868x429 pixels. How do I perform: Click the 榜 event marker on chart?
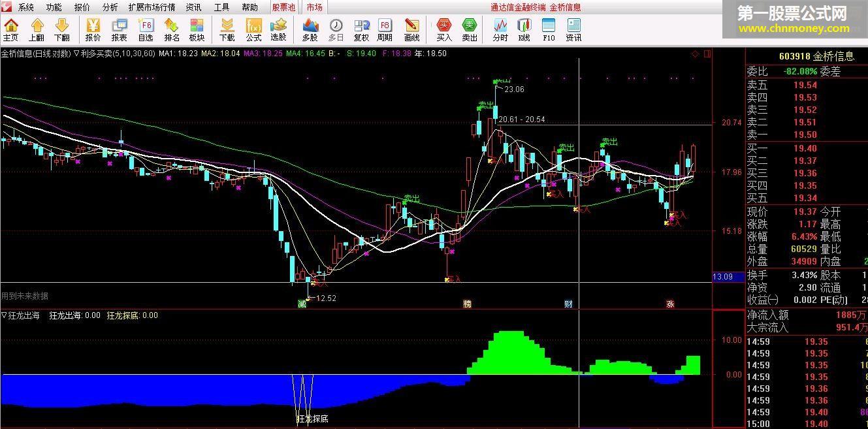point(467,304)
